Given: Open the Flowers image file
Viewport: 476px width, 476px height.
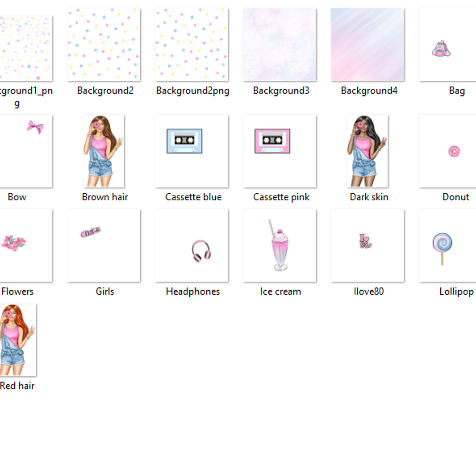Looking at the screenshot, I should click(x=26, y=245).
